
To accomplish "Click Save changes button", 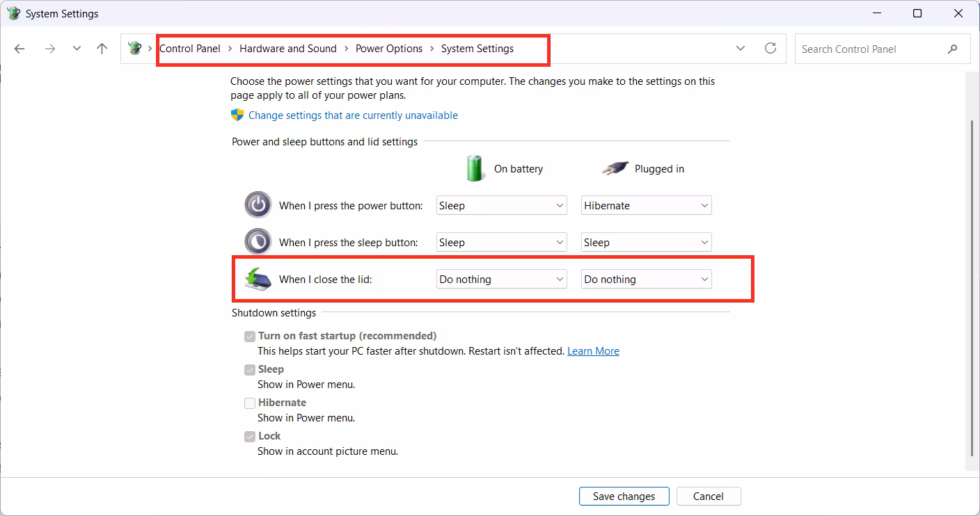I will (x=624, y=496).
